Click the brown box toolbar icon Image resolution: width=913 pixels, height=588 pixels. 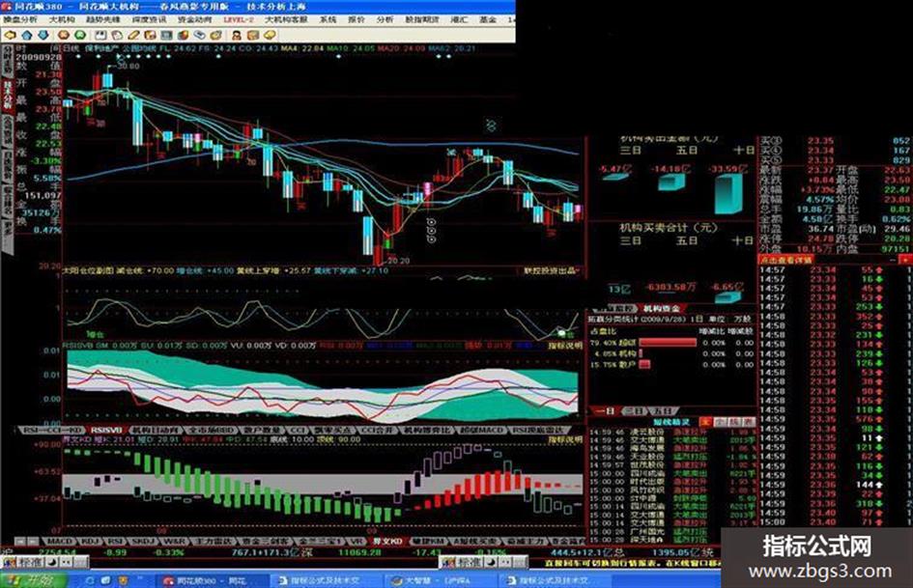pos(253,36)
